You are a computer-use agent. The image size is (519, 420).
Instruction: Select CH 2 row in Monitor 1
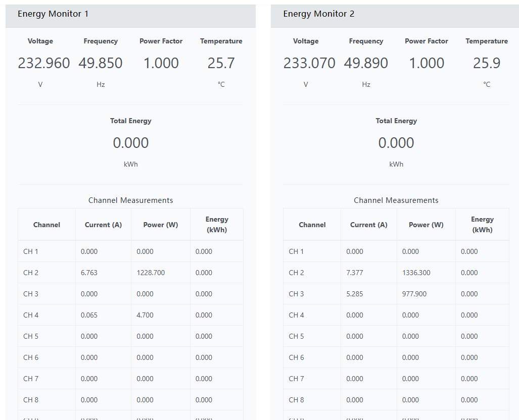[x=131, y=273]
